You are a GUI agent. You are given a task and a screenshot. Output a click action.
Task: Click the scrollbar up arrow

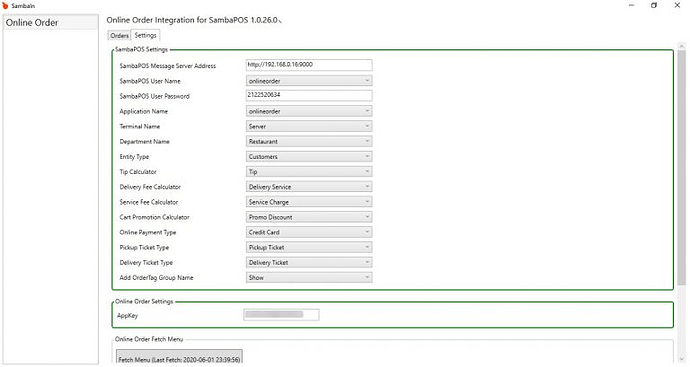tap(682, 46)
